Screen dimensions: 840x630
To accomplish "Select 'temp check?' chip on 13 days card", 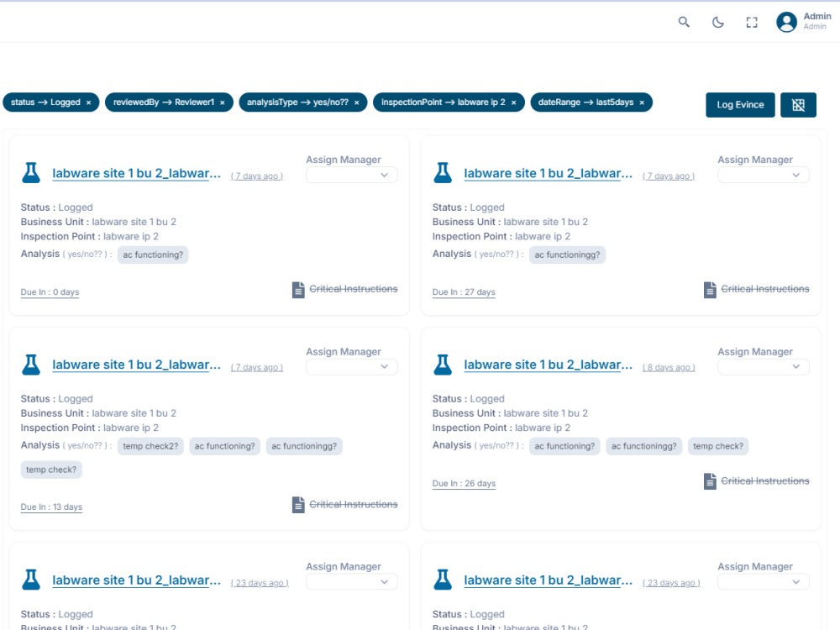I will [51, 470].
